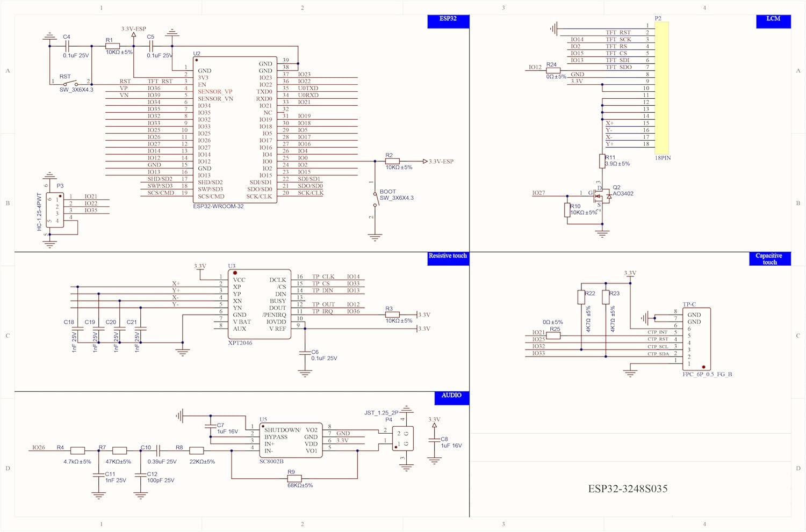
Task: Select resistor R2 10KΩ near BOOT
Action: coord(392,161)
